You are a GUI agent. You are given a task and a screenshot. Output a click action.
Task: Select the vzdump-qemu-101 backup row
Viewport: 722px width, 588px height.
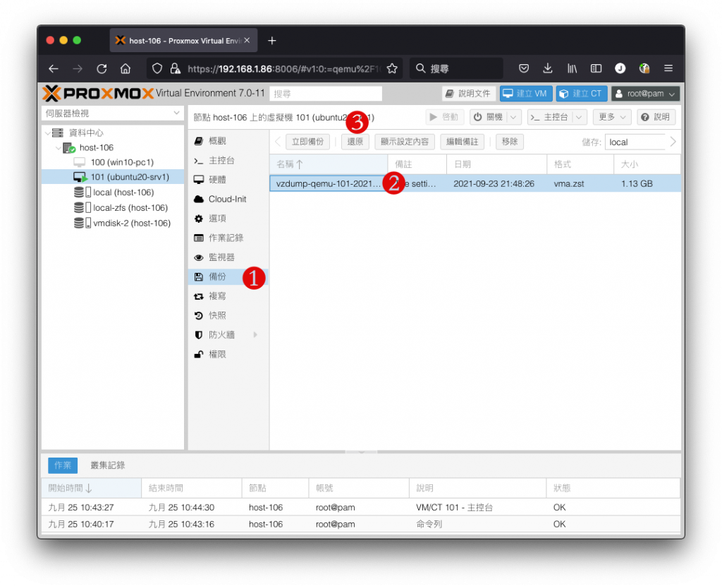pos(475,184)
